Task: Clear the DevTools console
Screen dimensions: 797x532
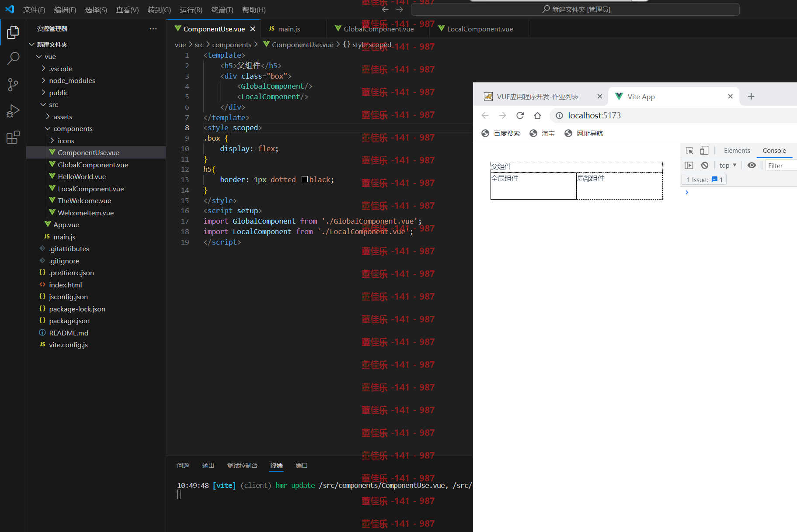Action: coord(705,166)
